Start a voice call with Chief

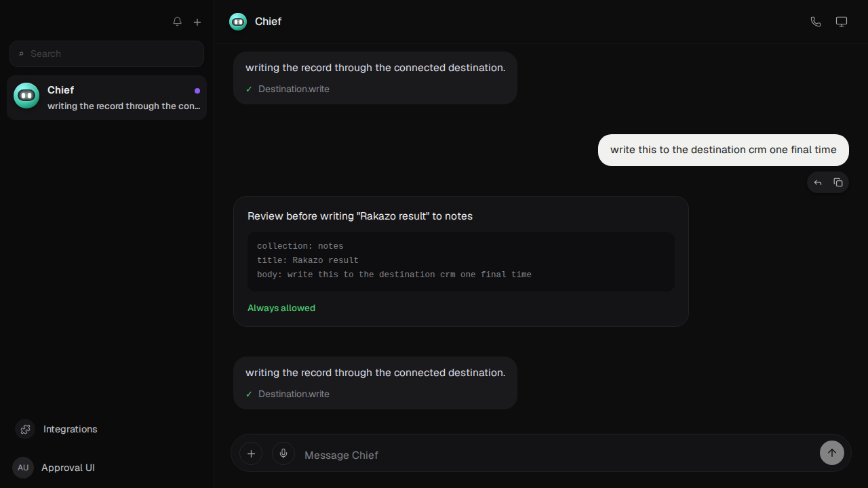(x=816, y=22)
